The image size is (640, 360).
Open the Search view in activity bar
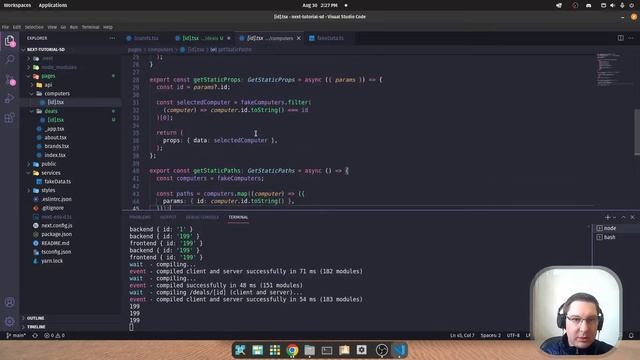9,60
